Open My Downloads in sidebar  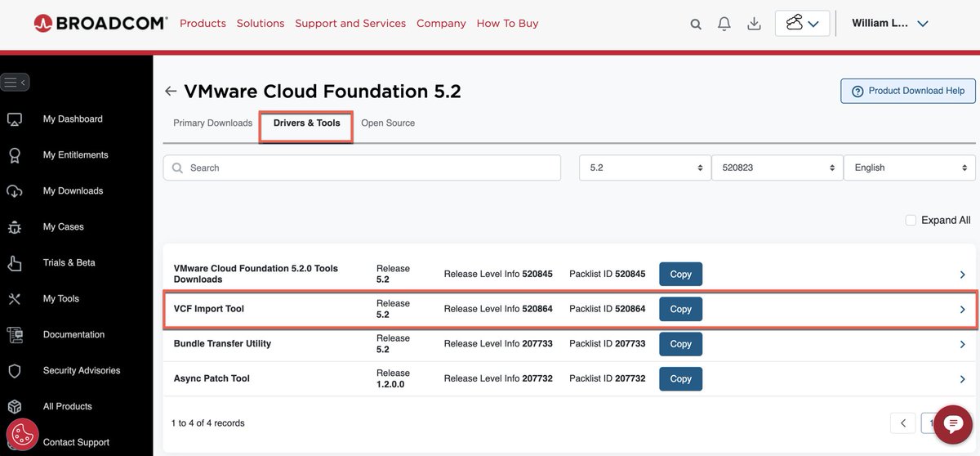[x=73, y=191]
